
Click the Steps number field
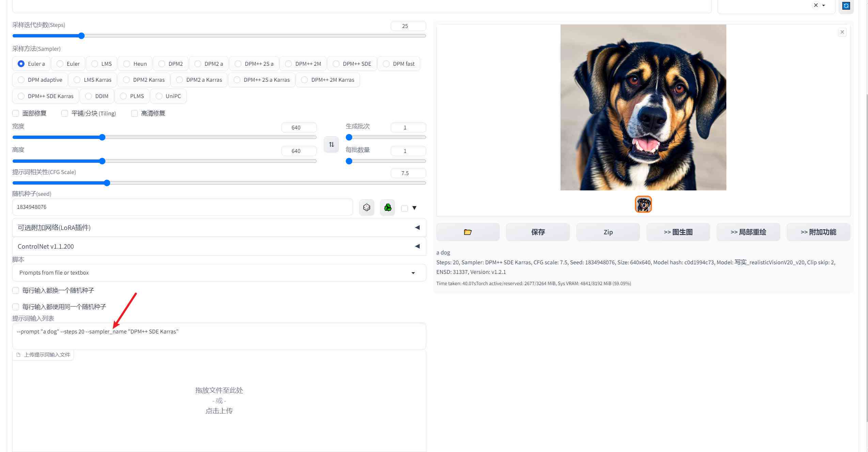pos(408,26)
